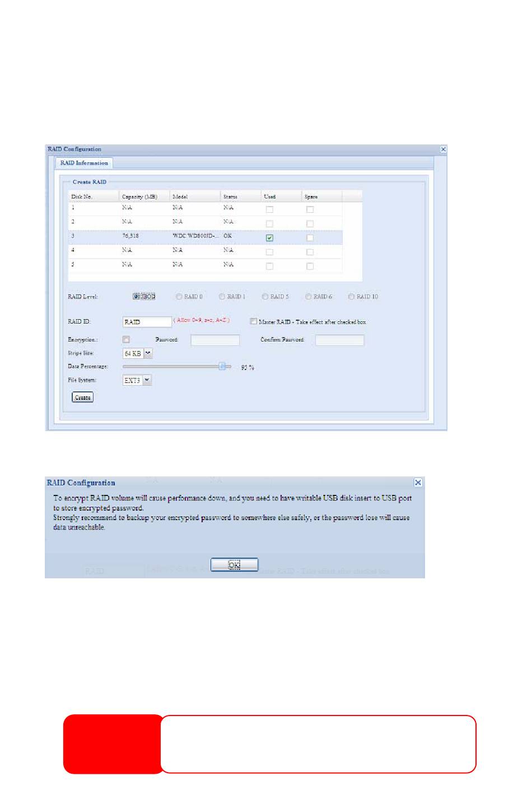Uncheck the Used box for disk 3

[269, 238]
